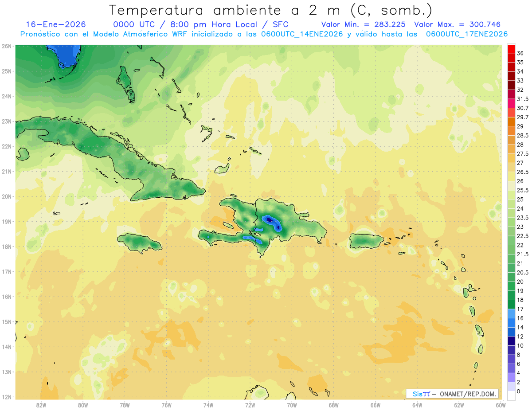Click the legend value "23.5"
Image resolution: width=532 pixels, height=411 pixels.
pos(523,218)
